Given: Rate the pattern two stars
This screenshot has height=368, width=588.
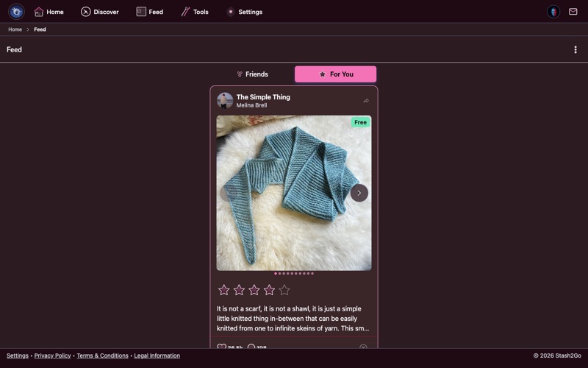Looking at the screenshot, I should (x=239, y=290).
